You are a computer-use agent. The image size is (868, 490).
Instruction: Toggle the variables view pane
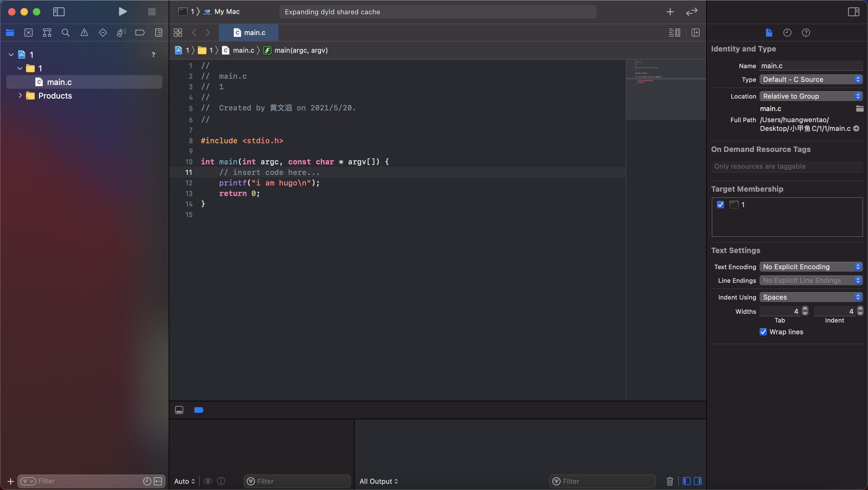686,481
